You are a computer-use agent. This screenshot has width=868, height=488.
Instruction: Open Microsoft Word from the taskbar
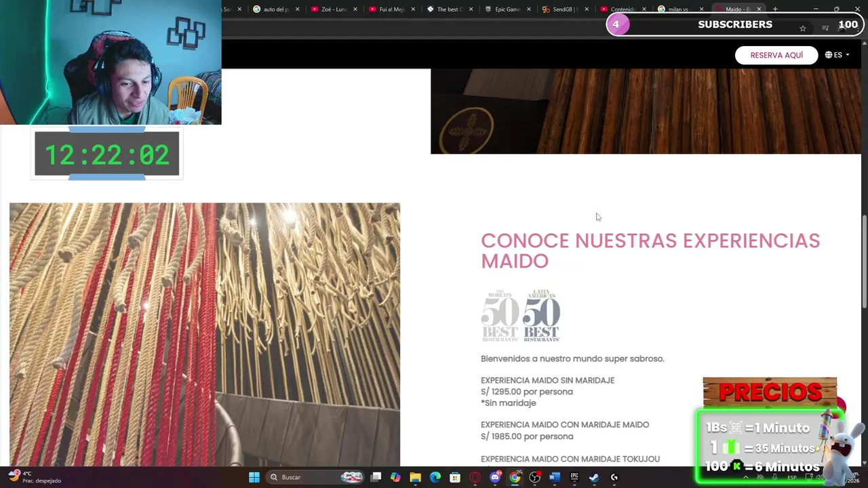[554, 477]
